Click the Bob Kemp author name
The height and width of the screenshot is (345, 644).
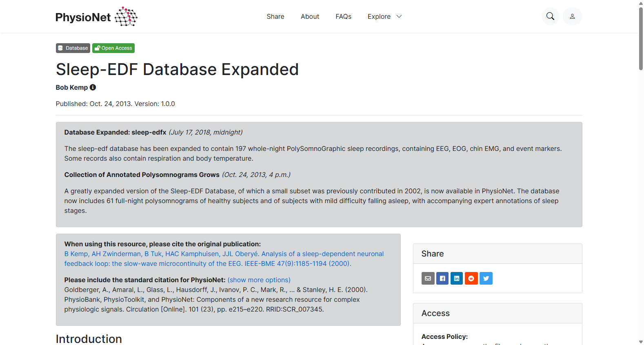pyautogui.click(x=72, y=87)
